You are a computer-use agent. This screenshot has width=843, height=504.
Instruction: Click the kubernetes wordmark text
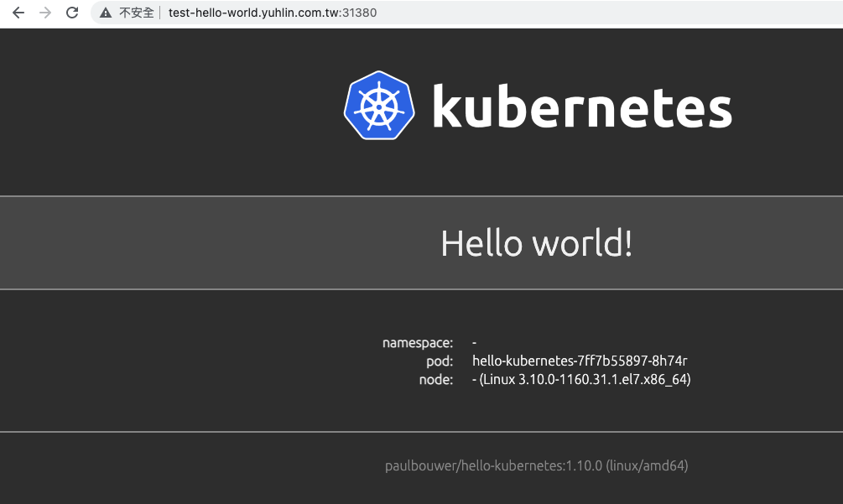point(582,106)
